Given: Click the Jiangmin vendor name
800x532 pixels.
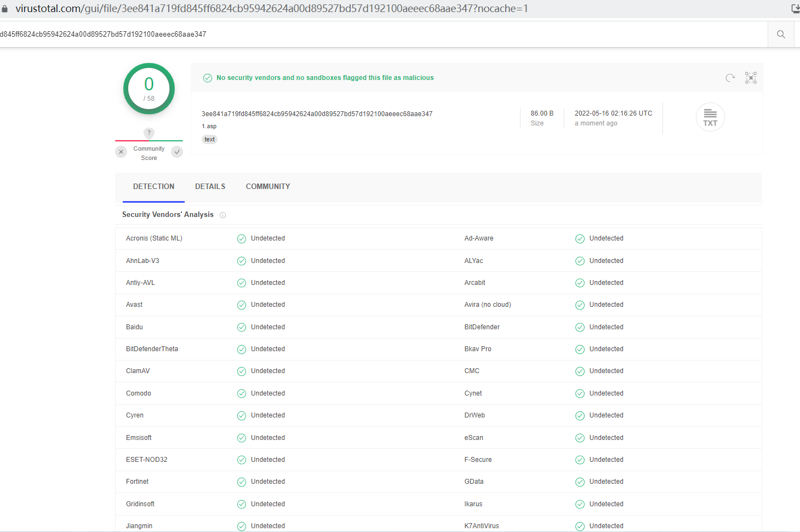Looking at the screenshot, I should point(139,526).
